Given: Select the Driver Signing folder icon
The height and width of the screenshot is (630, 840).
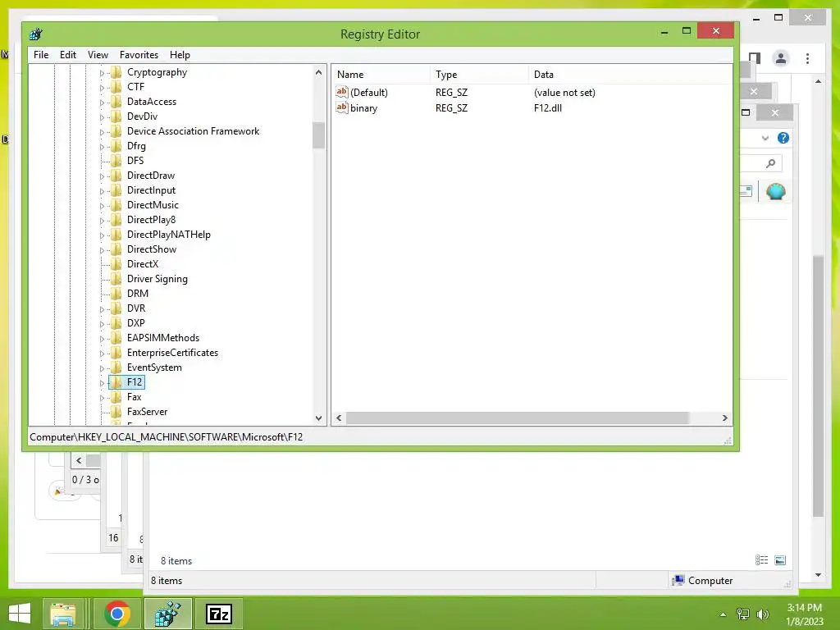Looking at the screenshot, I should point(116,279).
